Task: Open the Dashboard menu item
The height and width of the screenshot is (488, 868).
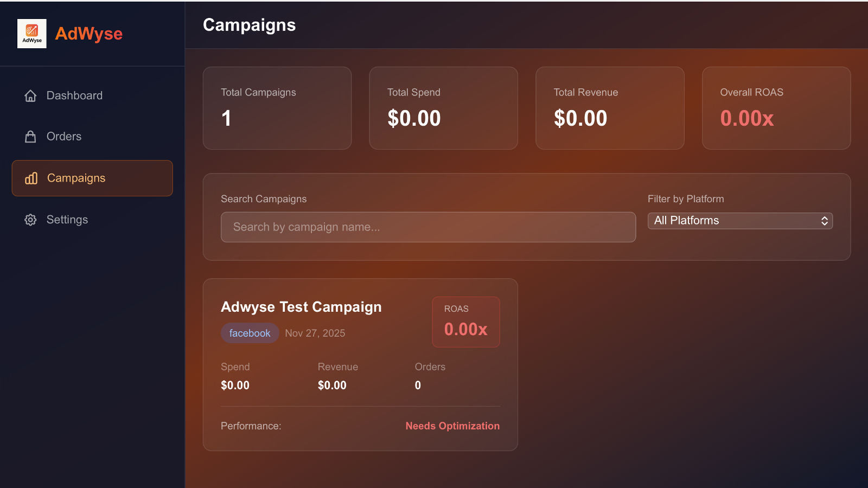Action: (x=74, y=95)
